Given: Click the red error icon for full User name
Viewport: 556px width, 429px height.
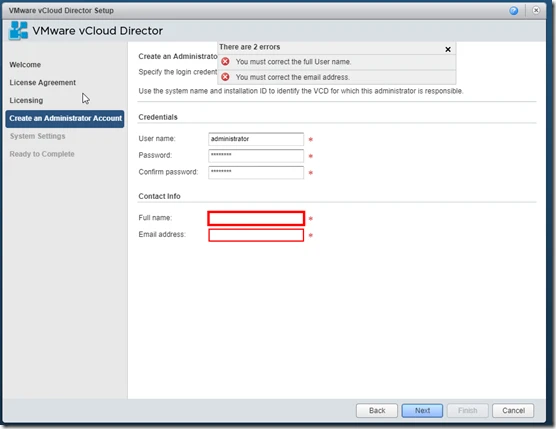Looking at the screenshot, I should [225, 61].
